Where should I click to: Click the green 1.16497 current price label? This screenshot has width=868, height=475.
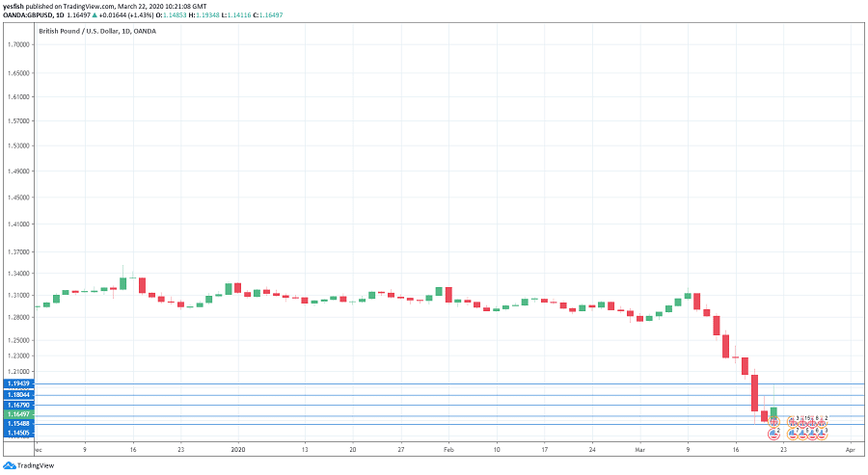coord(19,414)
